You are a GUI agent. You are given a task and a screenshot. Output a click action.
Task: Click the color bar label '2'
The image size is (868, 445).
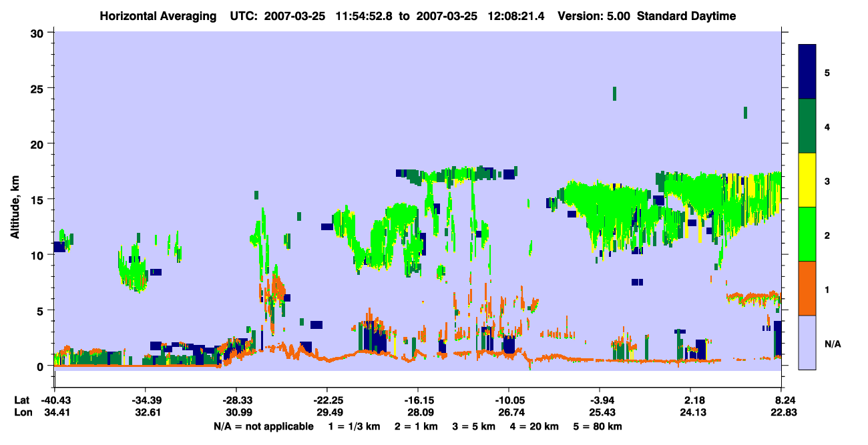point(827,234)
